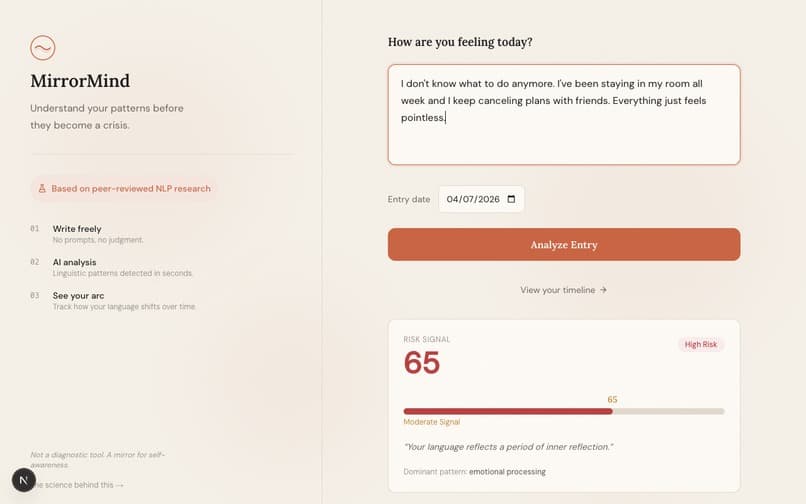Click the Analyze Entry button

564,244
